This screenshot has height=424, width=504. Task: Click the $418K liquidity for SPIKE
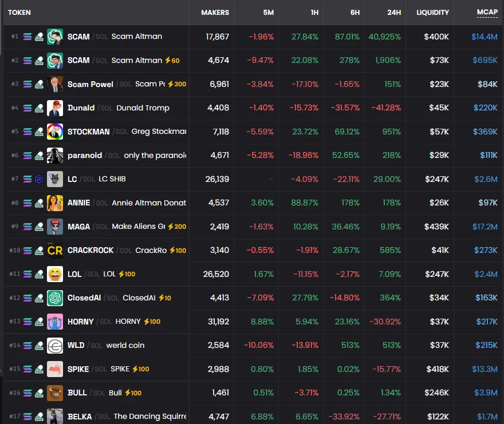tap(438, 369)
